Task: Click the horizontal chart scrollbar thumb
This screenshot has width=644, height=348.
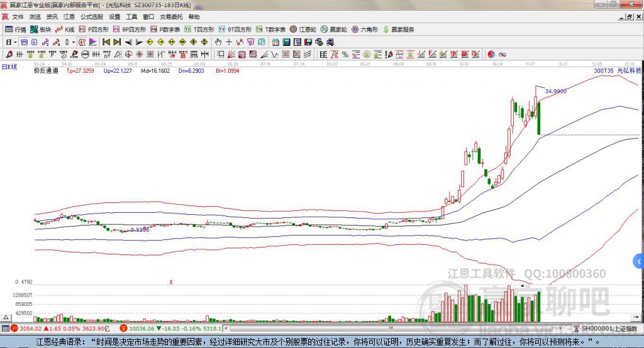Action: (391, 329)
